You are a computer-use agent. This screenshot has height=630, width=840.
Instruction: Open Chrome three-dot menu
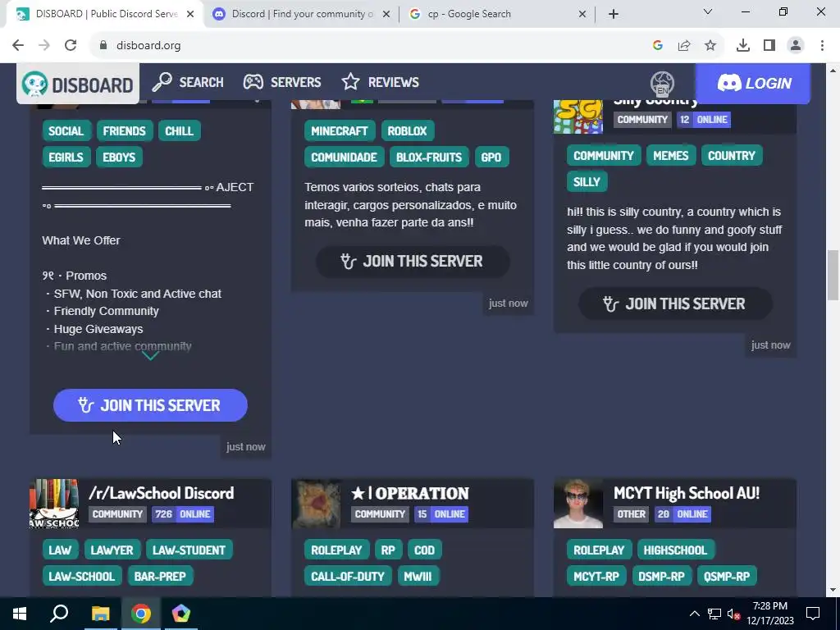coord(822,46)
